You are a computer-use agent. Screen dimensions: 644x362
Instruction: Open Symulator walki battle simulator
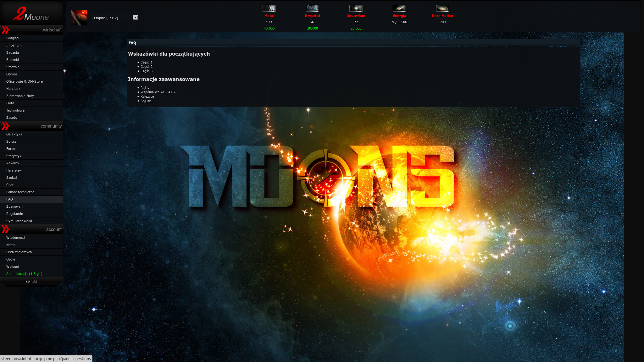[x=31, y=221]
